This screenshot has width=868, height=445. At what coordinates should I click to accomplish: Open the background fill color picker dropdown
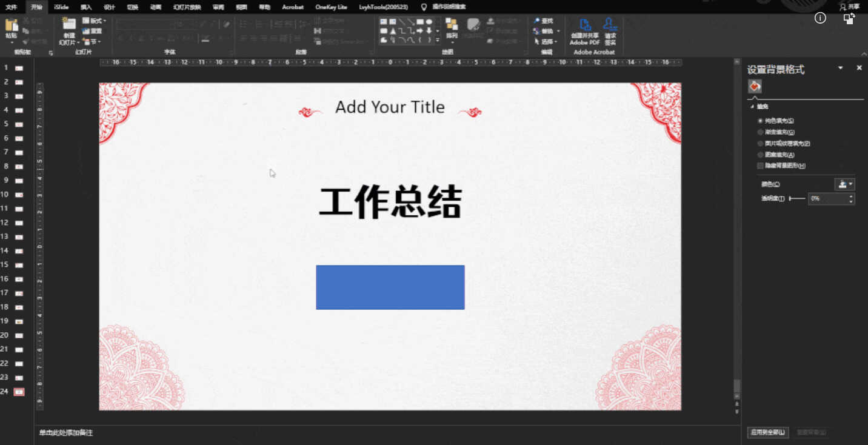pos(845,184)
